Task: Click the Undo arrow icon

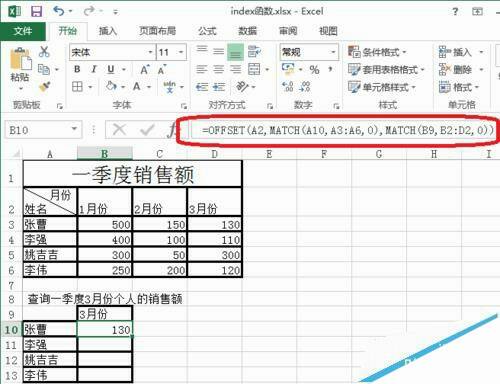Action: [x=59, y=11]
